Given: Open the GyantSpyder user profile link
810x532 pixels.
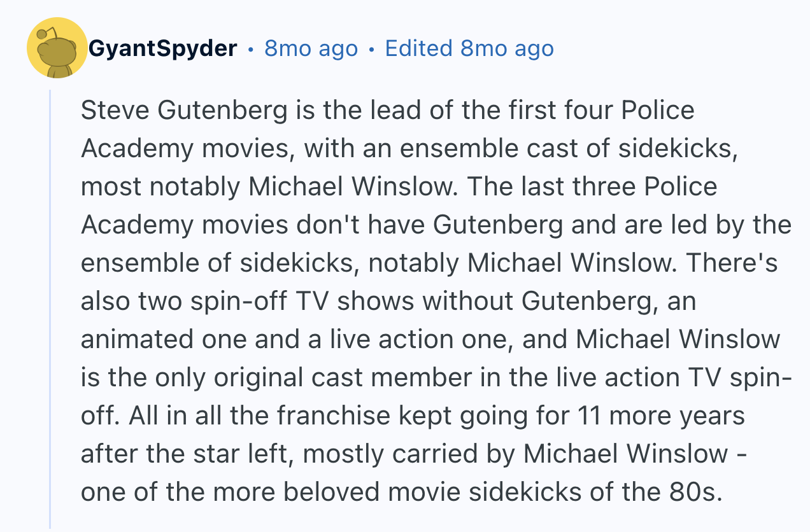Looking at the screenshot, I should point(162,48).
